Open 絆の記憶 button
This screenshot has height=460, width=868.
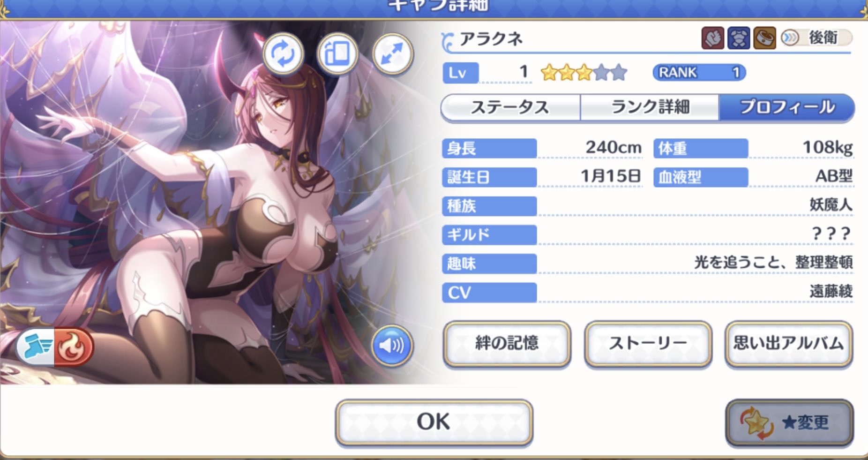pos(507,343)
